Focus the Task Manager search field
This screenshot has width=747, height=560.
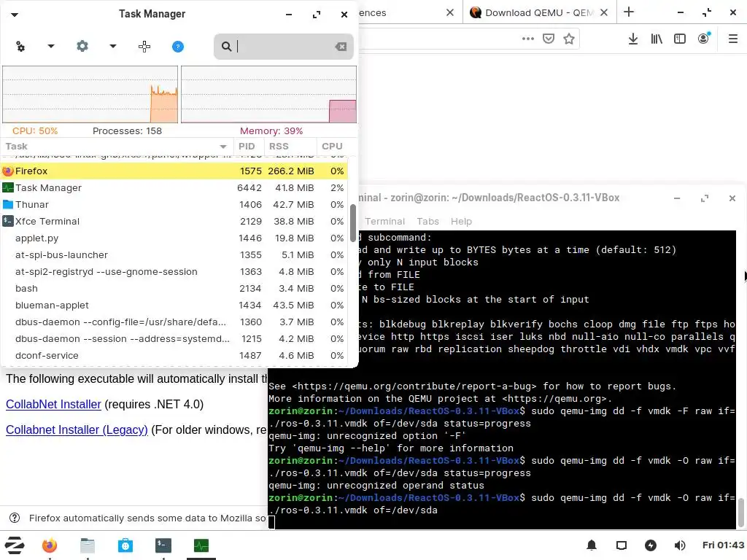pyautogui.click(x=284, y=46)
